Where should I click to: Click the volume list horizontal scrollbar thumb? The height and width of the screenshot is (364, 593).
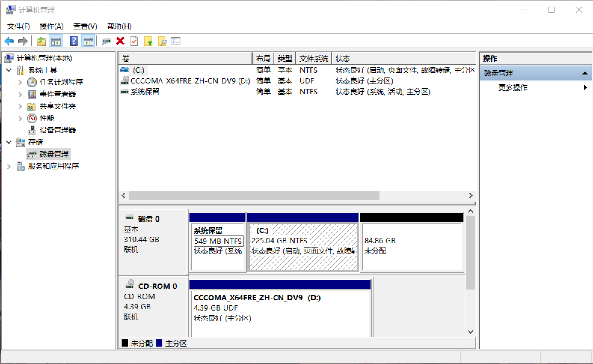tap(254, 196)
